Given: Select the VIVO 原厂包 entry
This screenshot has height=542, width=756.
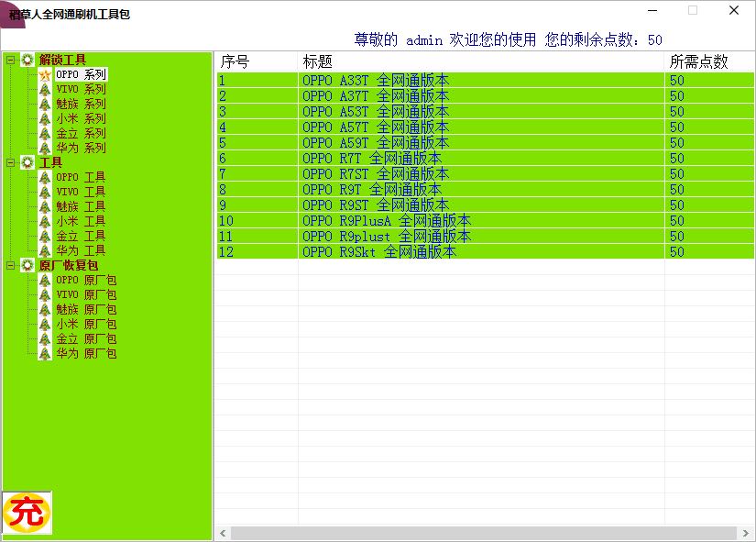Looking at the screenshot, I should 86,295.
